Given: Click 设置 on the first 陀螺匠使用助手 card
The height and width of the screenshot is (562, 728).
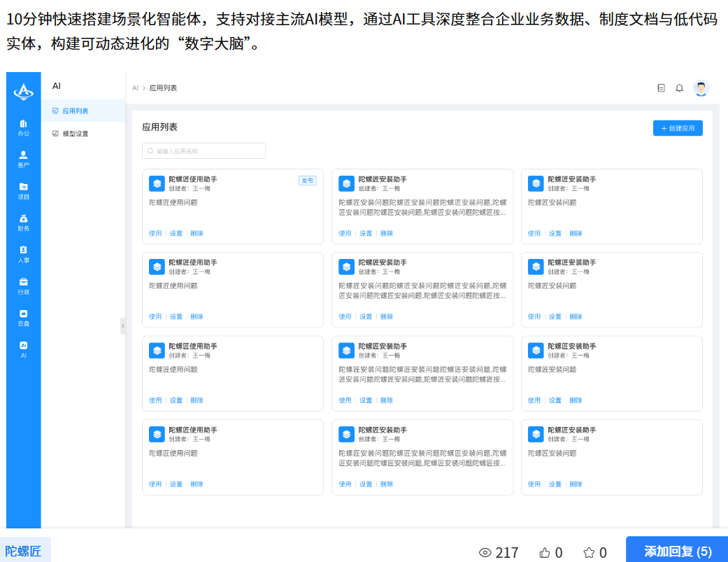Looking at the screenshot, I should [176, 233].
